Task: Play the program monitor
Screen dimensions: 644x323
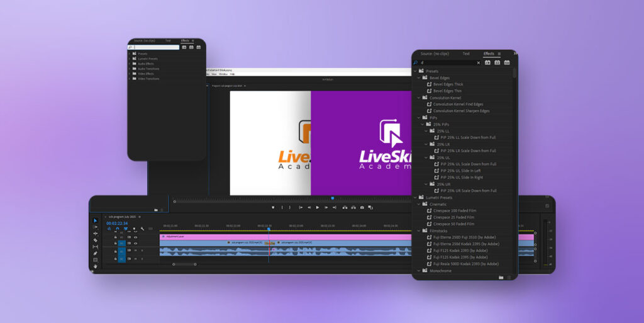Action: (318, 208)
